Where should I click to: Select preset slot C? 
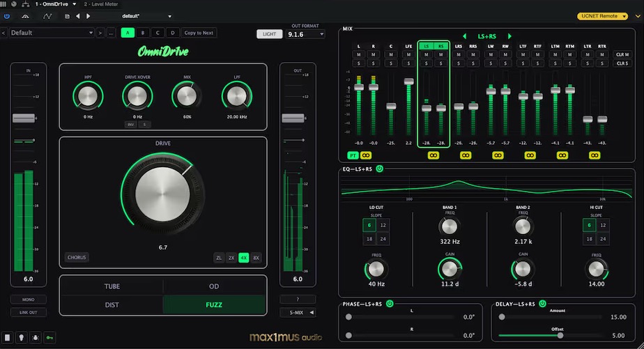tap(158, 33)
